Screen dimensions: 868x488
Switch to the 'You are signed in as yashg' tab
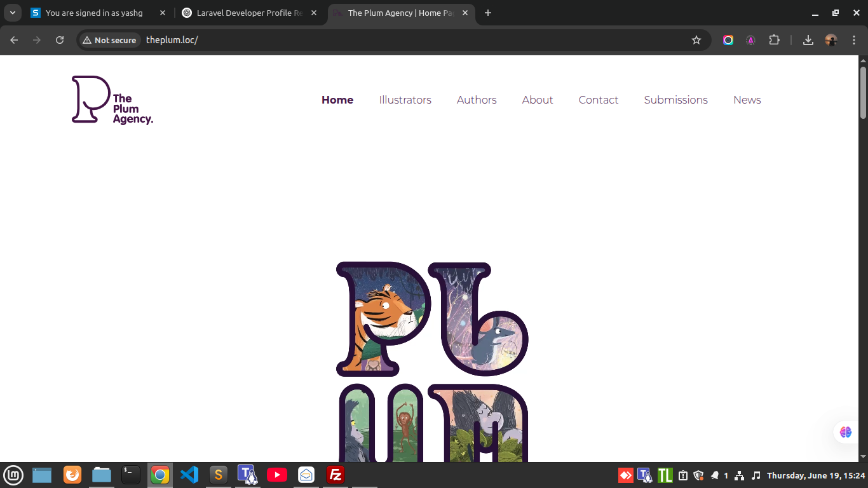99,13
